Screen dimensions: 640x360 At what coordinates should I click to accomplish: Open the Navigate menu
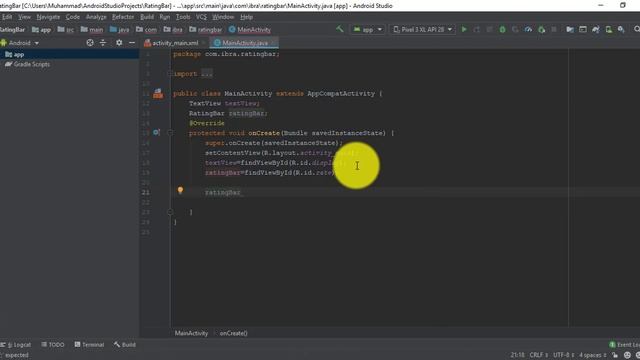click(48, 17)
